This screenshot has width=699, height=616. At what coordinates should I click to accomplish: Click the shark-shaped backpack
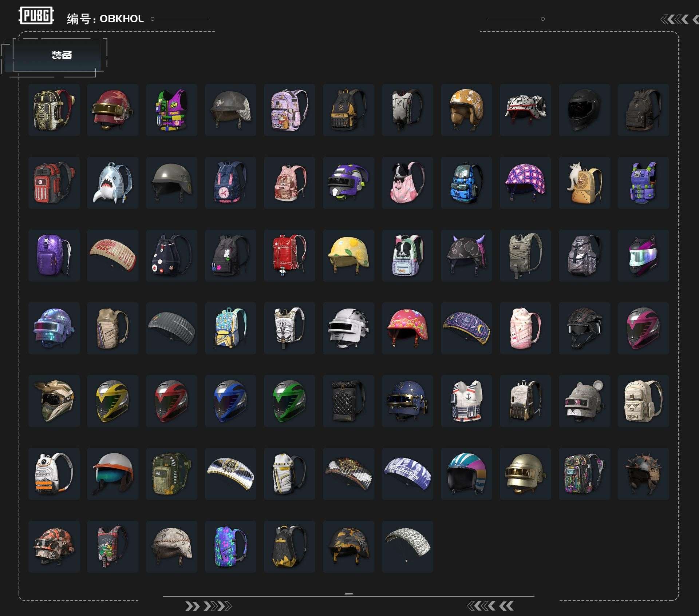click(113, 183)
